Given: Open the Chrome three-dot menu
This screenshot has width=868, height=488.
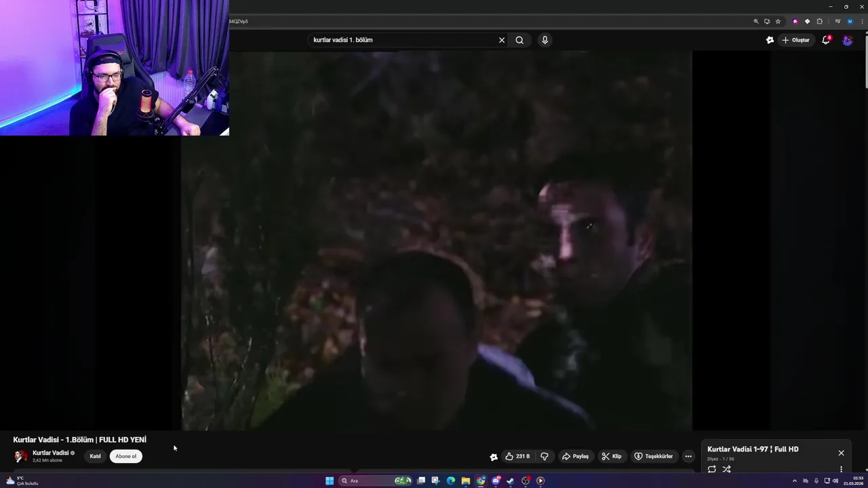Looking at the screenshot, I should tap(862, 22).
